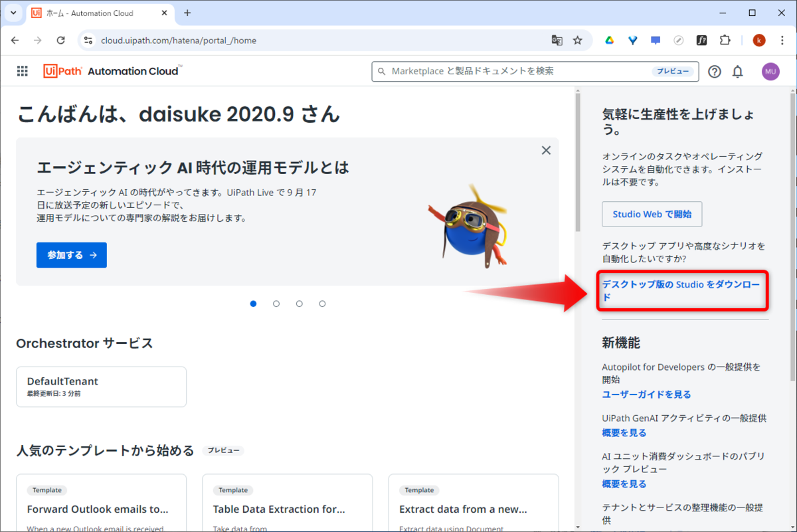
Task: Click the 新機能 heading
Action: point(621,343)
